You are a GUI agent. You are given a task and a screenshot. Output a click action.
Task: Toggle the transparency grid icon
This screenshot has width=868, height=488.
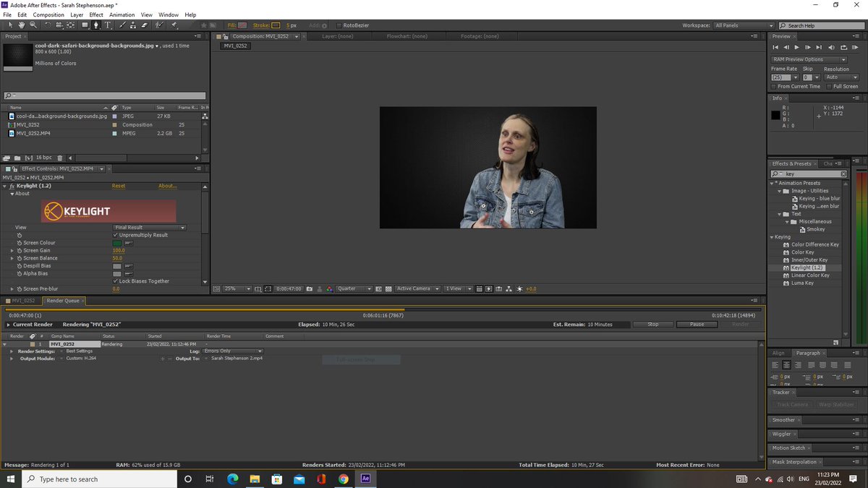[x=388, y=288]
